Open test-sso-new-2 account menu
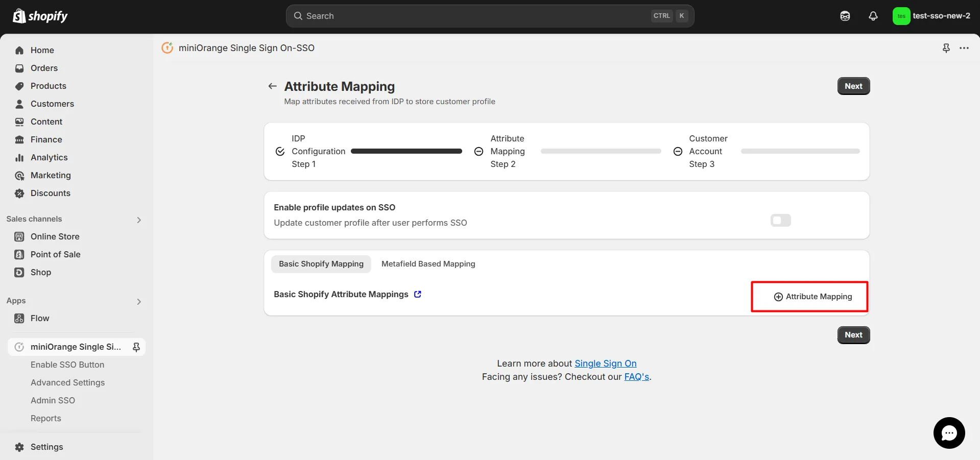980x460 pixels. tap(931, 16)
